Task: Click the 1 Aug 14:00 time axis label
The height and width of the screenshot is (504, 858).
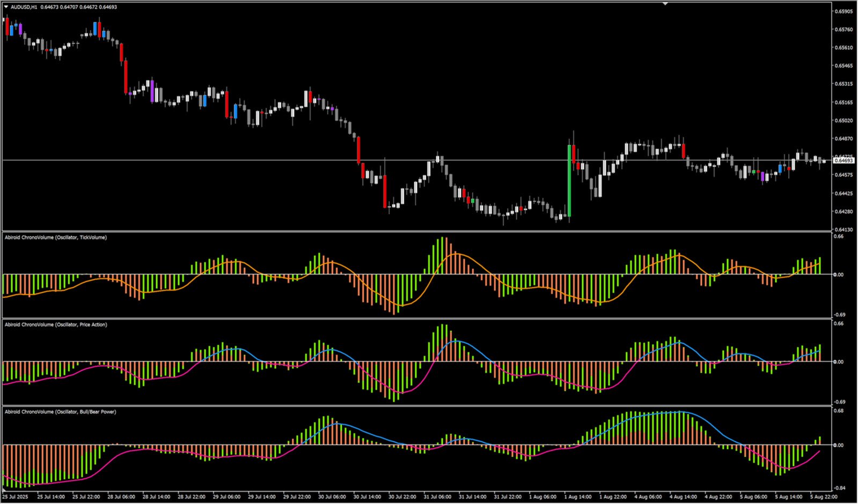Action: tap(577, 497)
